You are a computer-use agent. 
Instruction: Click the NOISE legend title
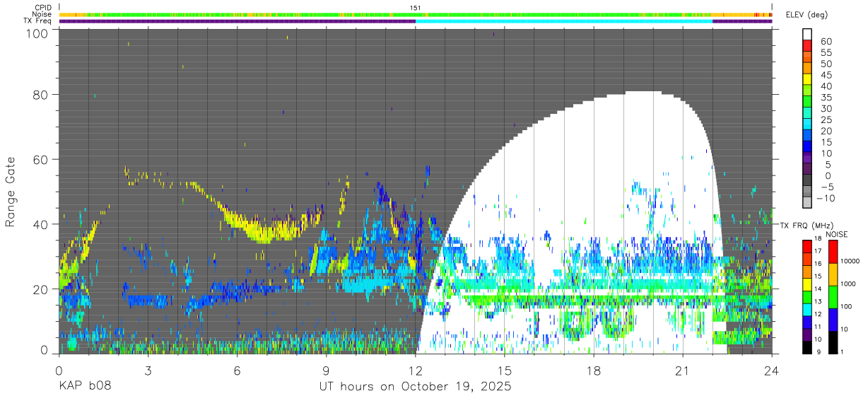(836, 234)
